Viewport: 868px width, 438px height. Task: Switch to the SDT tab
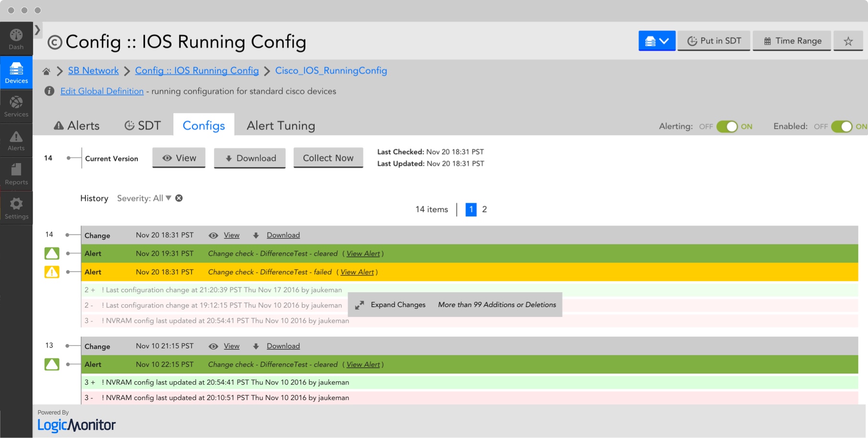coord(143,125)
